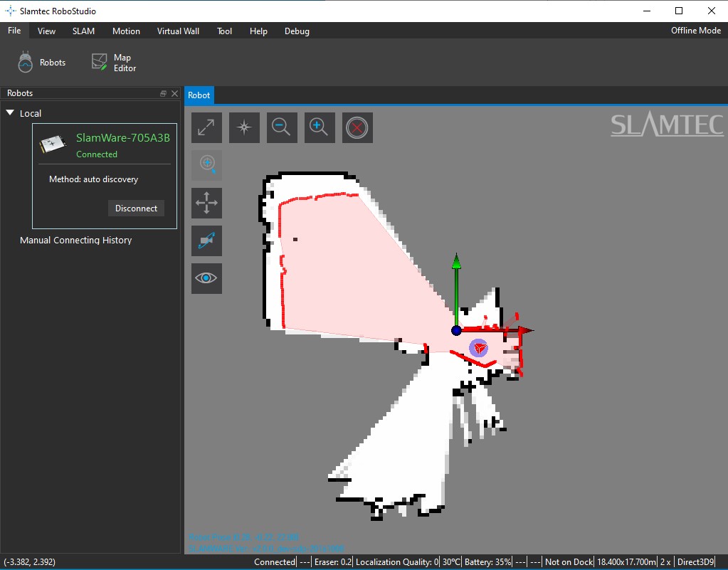Screen dimensions: 728x570
Task: Zoom out the map view
Action: coord(282,127)
